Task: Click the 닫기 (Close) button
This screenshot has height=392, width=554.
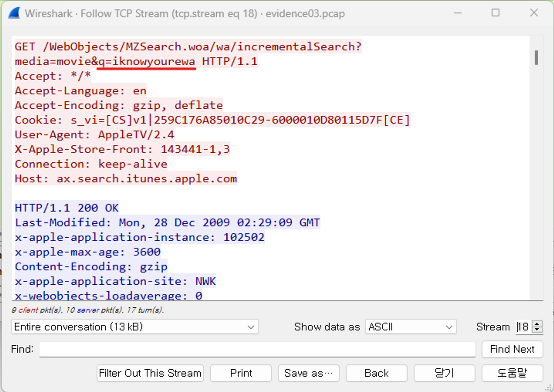Action: 444,373
